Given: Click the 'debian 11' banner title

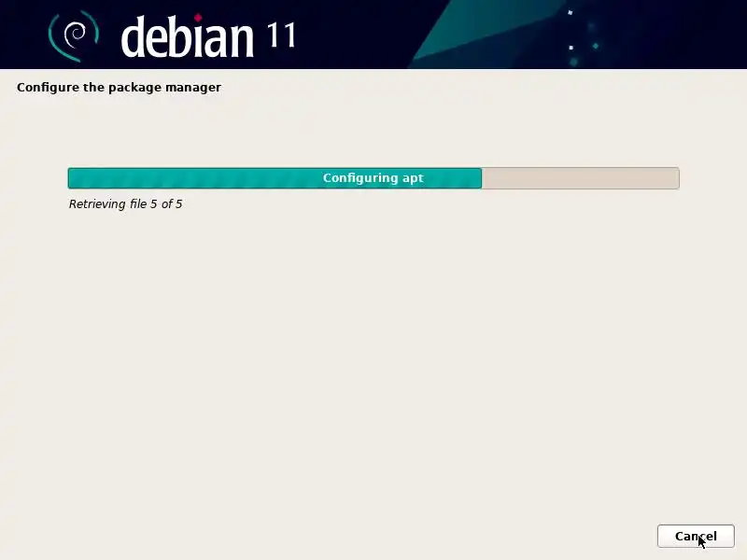Looking at the screenshot, I should pyautogui.click(x=208, y=35).
